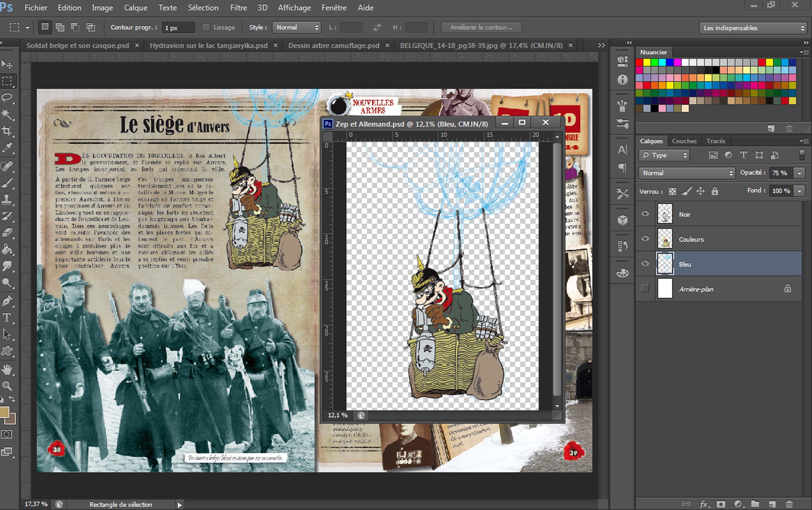Enable the Lissage checkbox
The width and height of the screenshot is (812, 510).
pyautogui.click(x=206, y=28)
